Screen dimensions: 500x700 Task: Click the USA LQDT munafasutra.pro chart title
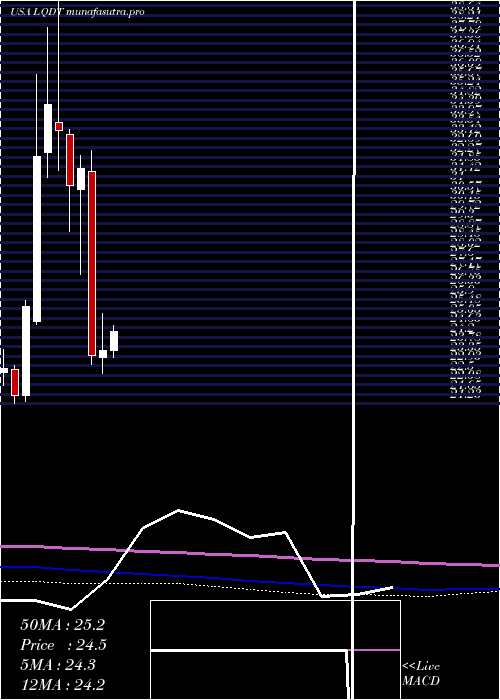coord(78,12)
